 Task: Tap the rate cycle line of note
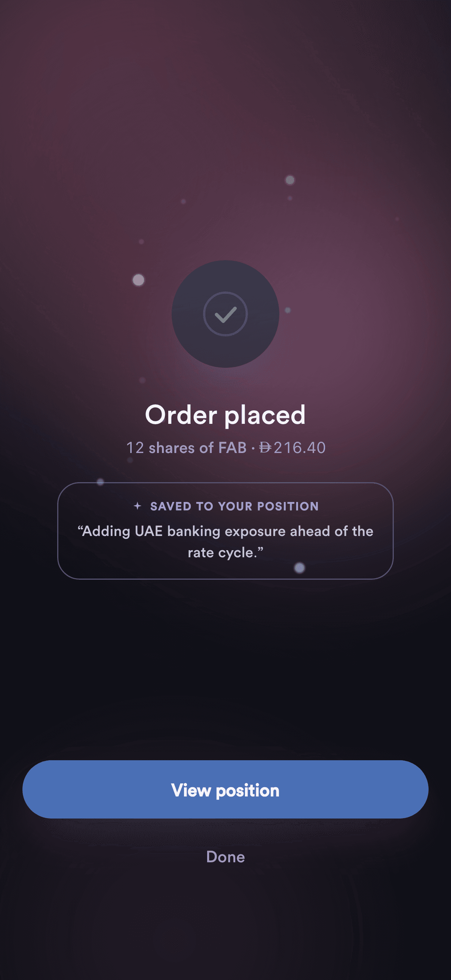click(x=225, y=552)
